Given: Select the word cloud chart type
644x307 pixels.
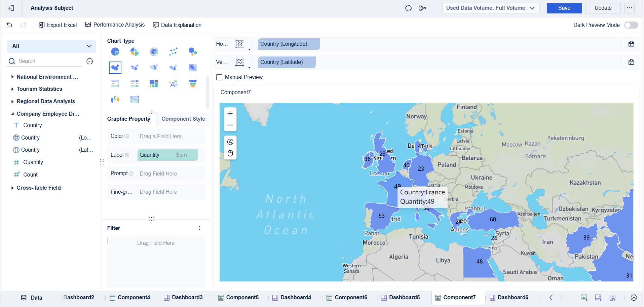Looking at the screenshot, I should tap(174, 83).
